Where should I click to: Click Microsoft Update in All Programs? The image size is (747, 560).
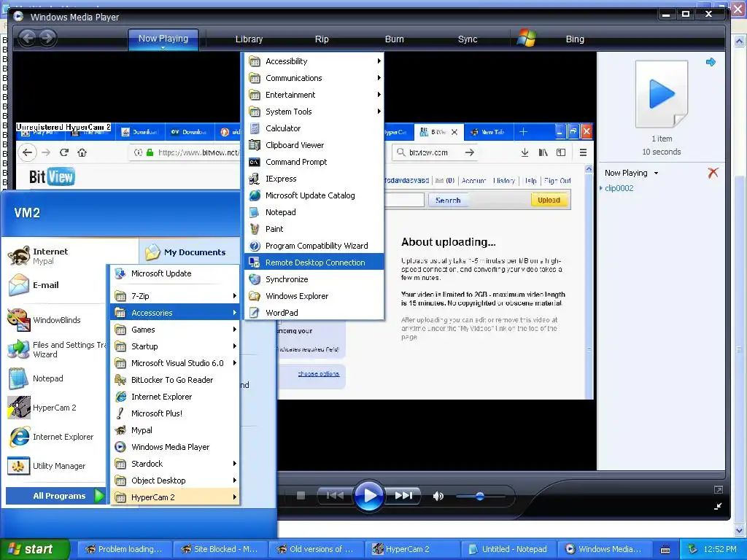175,273
